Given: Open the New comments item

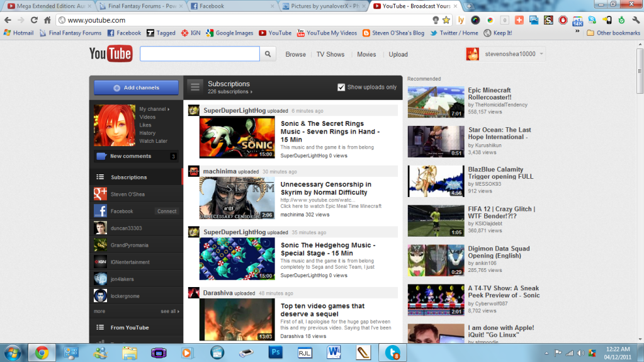Looking at the screenshot, I should click(x=136, y=156).
